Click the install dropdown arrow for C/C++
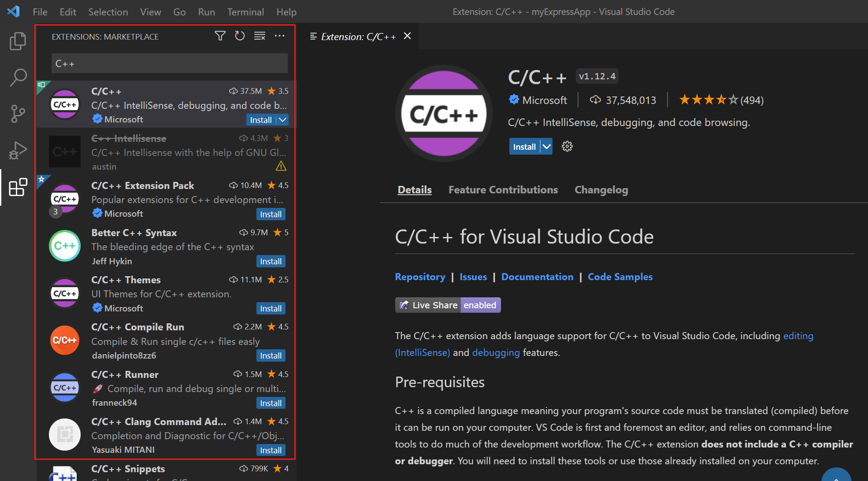This screenshot has height=481, width=868. tap(282, 119)
